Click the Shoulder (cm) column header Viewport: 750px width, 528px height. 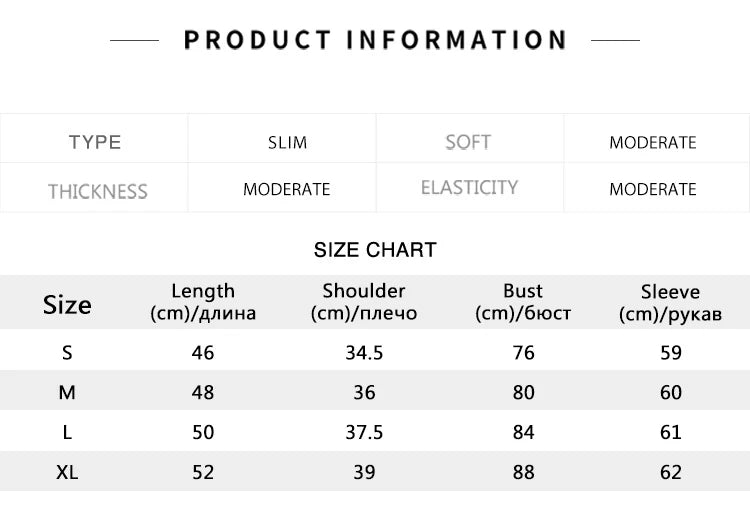pos(364,302)
